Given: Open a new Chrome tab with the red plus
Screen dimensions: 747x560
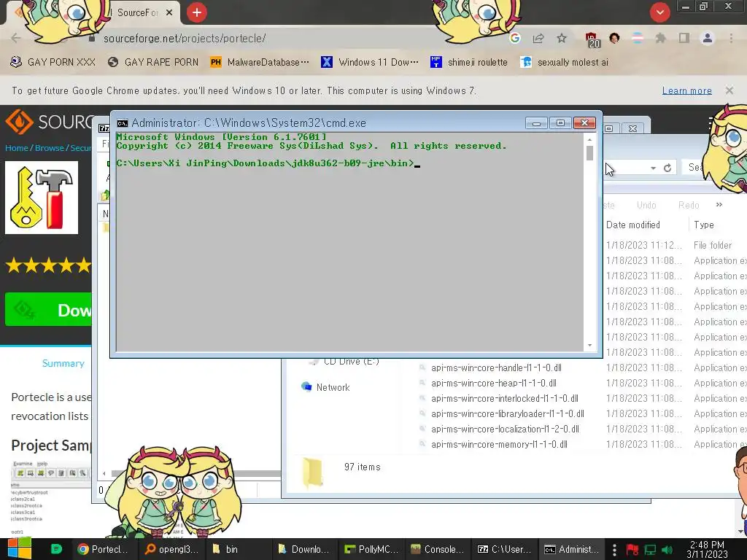Looking at the screenshot, I should [x=197, y=12].
